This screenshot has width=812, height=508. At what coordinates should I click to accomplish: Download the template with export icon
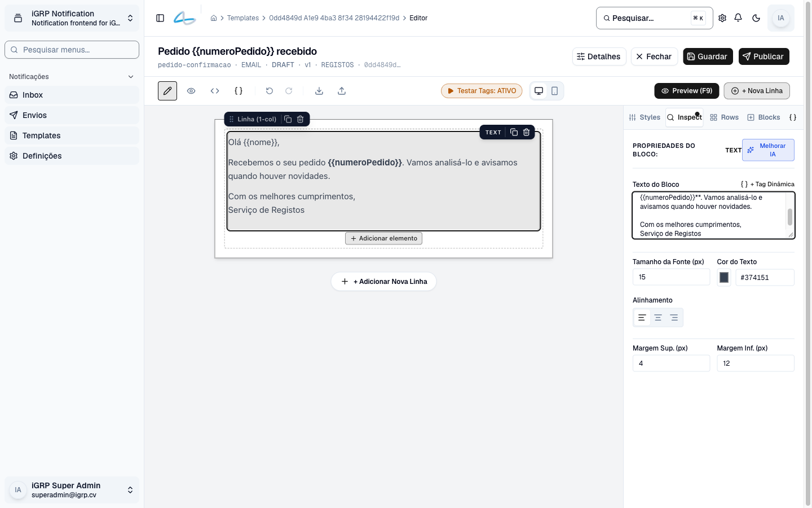pyautogui.click(x=319, y=91)
